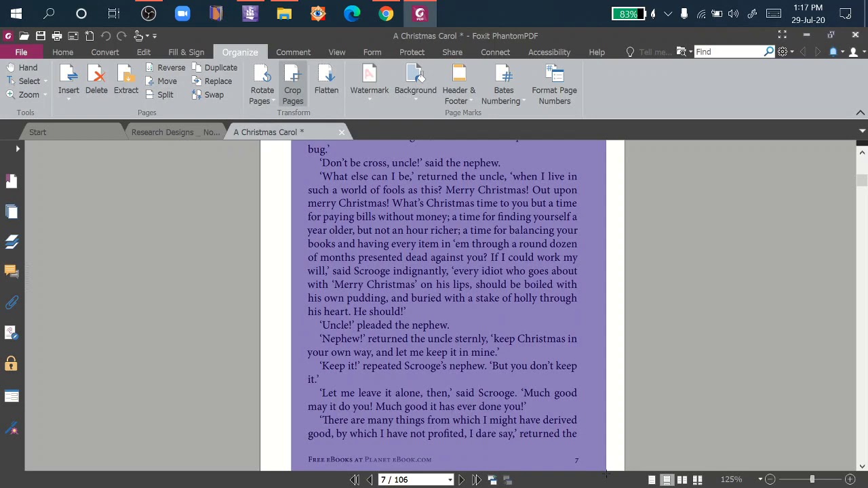
Task: Click Swap pages tool
Action: coord(208,95)
